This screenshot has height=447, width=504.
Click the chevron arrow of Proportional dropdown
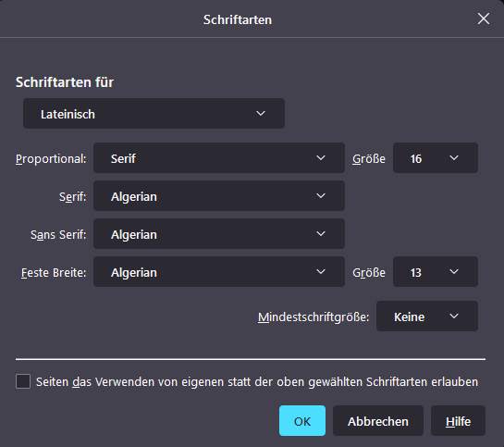point(321,157)
